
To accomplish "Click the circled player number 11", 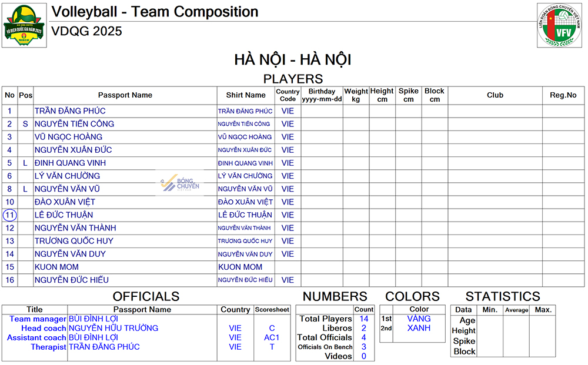I will (9, 215).
